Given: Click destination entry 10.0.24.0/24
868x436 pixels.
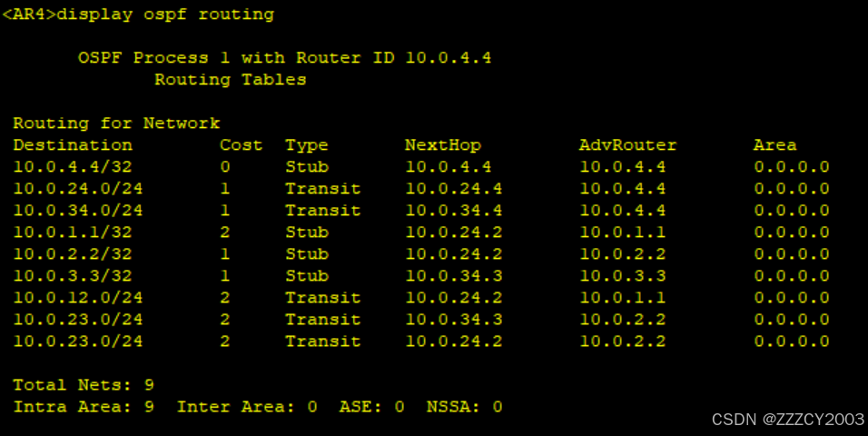Looking at the screenshot, I should pyautogui.click(x=78, y=189).
